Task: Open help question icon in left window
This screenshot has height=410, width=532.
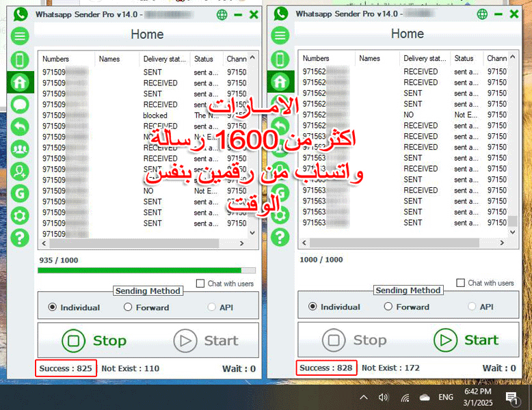Action: [x=20, y=238]
